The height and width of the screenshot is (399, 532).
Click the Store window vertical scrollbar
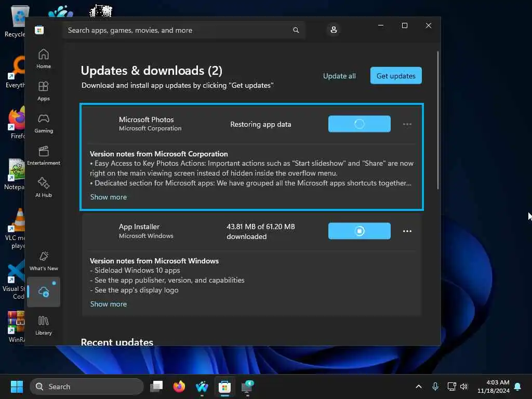437,120
